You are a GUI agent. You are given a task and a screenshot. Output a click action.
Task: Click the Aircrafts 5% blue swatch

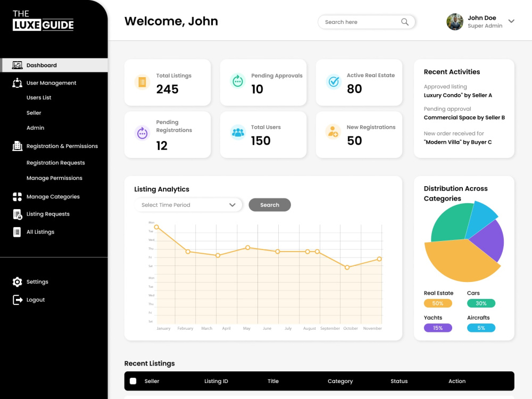coord(481,328)
